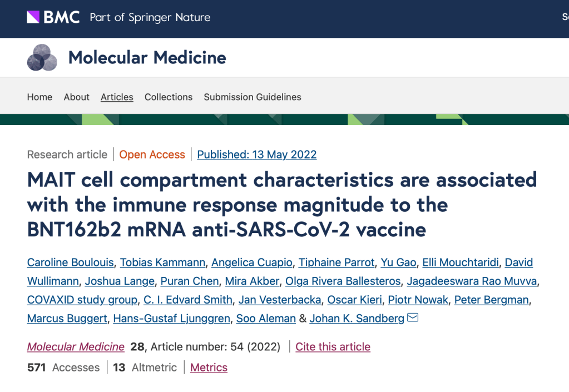This screenshot has height=392, width=569.
Task: Open author Johan K. Sandberg link
Action: pos(357,319)
